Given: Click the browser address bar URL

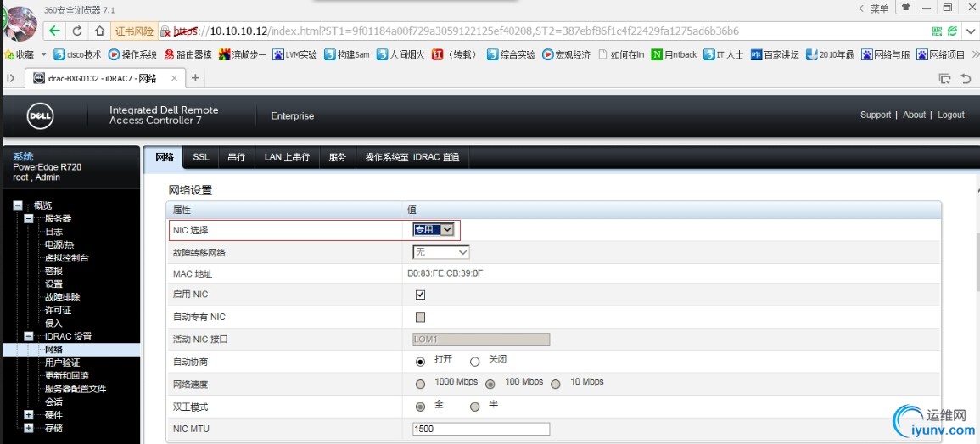Looking at the screenshot, I should (456, 31).
